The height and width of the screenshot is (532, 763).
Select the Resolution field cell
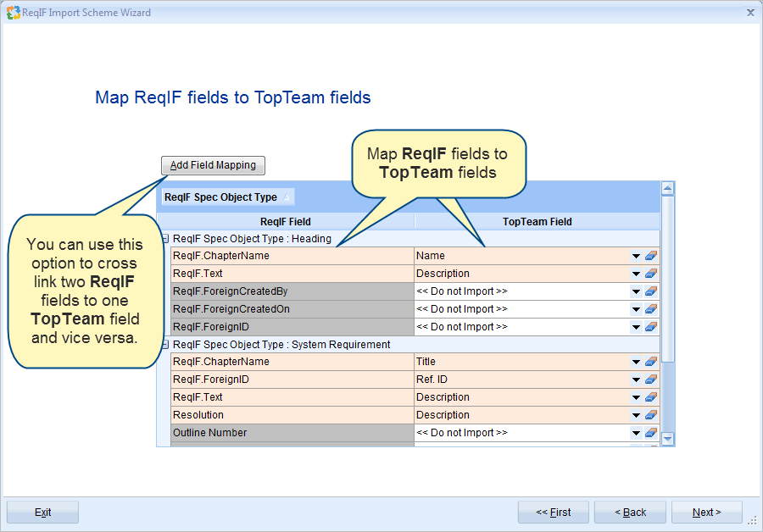tap(292, 415)
